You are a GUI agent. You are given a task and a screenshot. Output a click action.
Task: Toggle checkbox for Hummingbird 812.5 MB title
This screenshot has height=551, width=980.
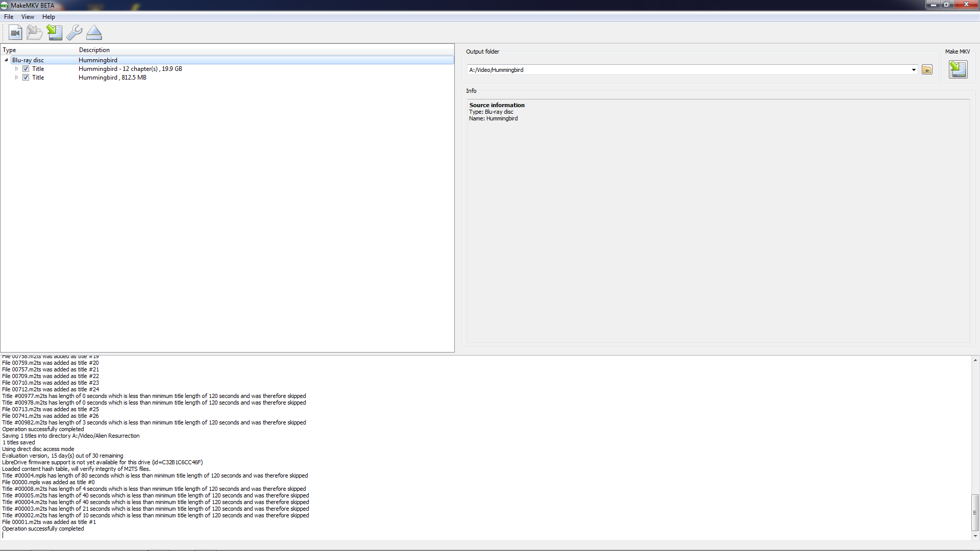26,78
